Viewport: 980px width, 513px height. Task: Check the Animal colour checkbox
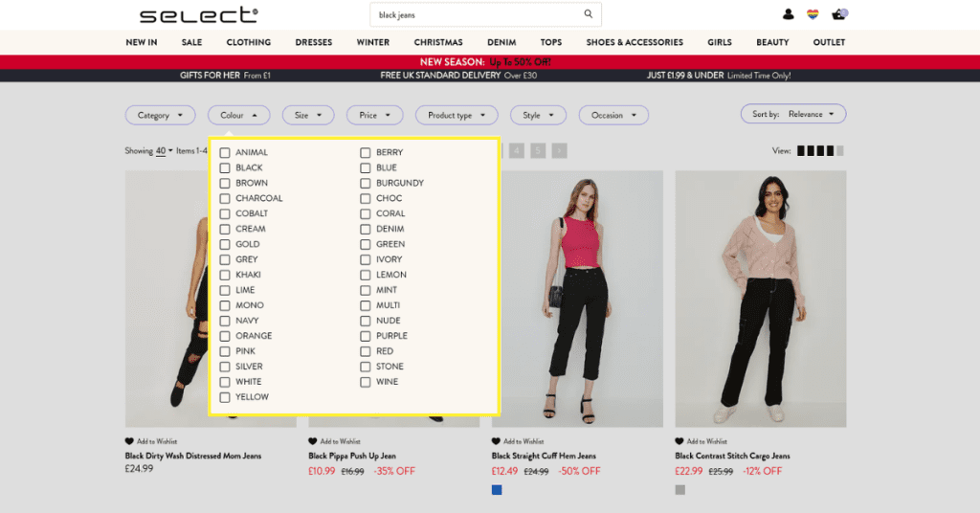pyautogui.click(x=225, y=152)
